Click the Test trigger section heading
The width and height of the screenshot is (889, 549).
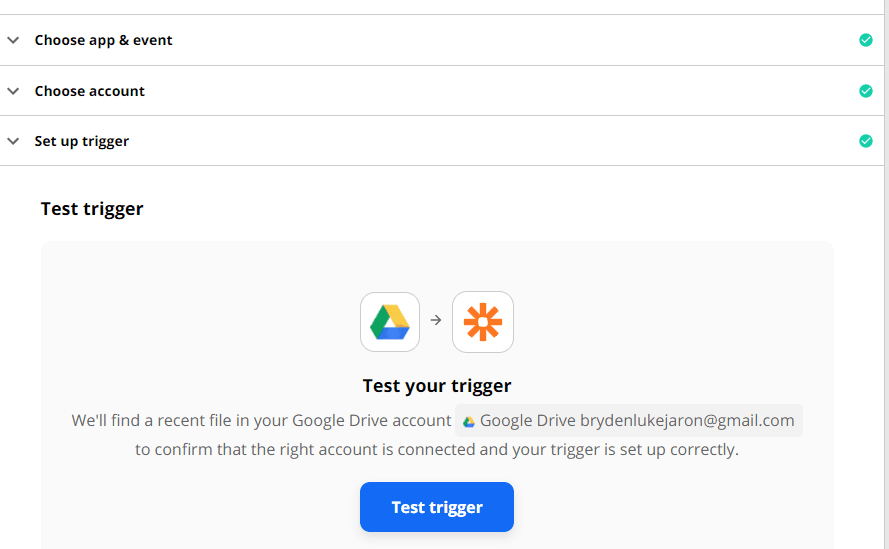[92, 209]
